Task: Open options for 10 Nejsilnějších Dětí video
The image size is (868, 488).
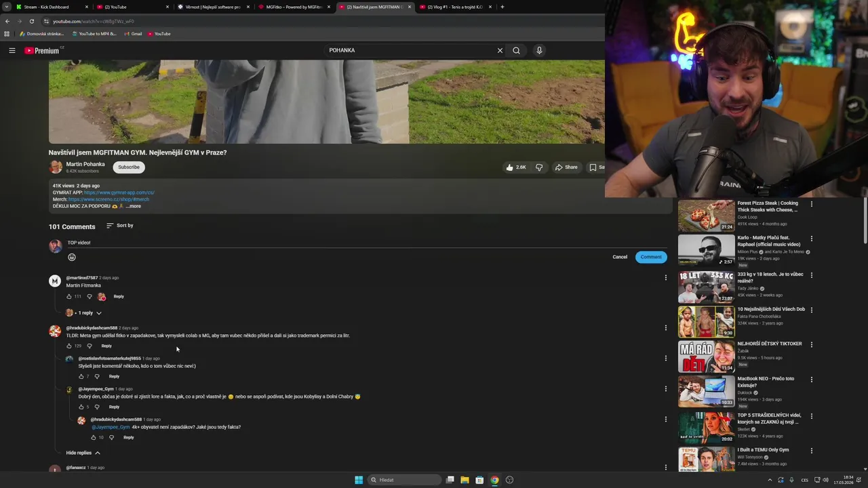Action: [811, 310]
